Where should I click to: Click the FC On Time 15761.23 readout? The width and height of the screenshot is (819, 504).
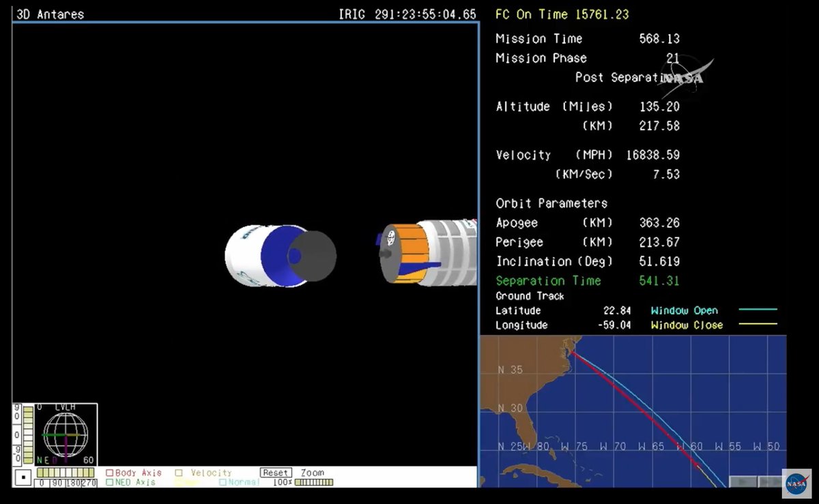[x=562, y=14]
